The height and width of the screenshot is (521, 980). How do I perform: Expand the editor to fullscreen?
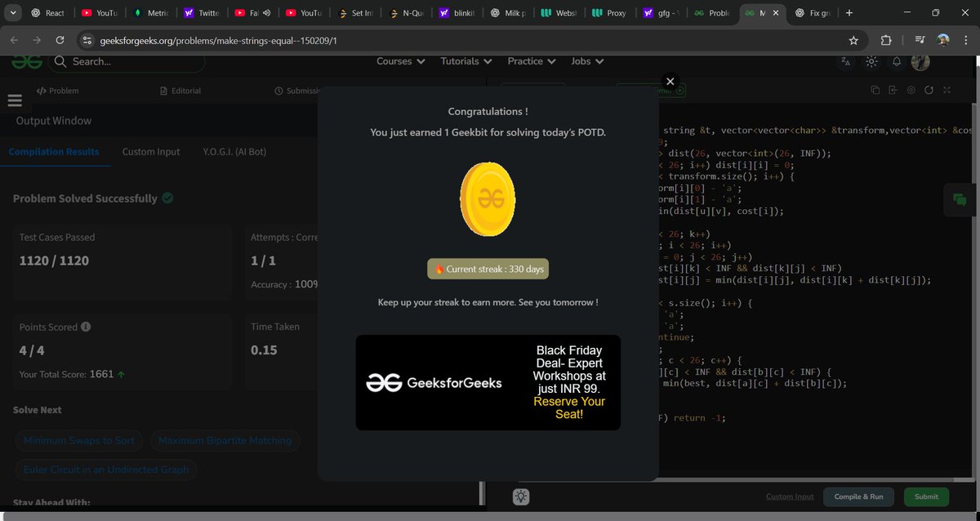947,90
